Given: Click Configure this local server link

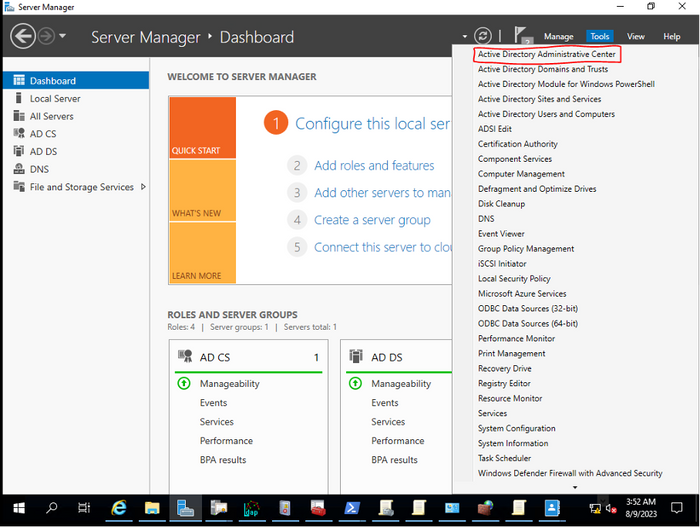Looking at the screenshot, I should 373,124.
